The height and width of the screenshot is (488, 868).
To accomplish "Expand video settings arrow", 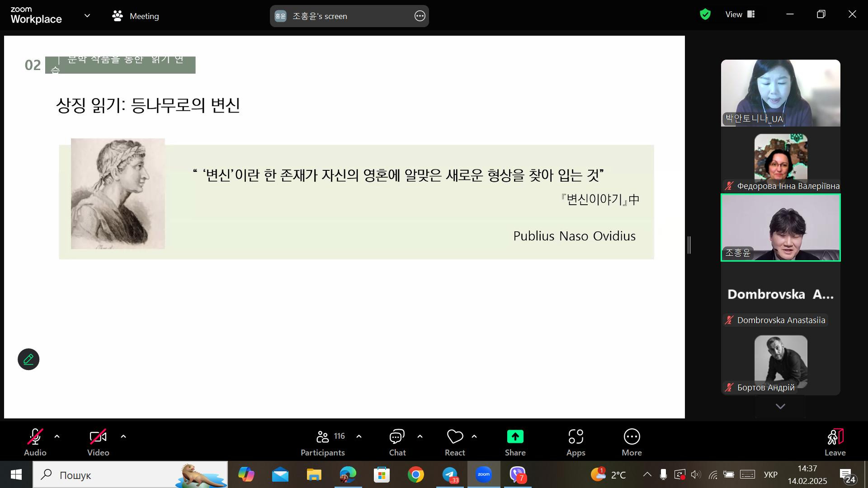I will point(123,436).
